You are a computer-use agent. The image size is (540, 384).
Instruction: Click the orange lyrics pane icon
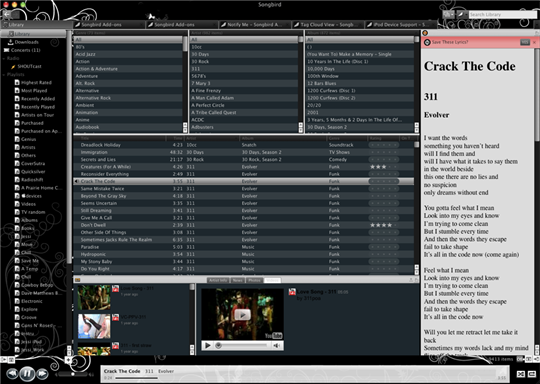(x=425, y=33)
